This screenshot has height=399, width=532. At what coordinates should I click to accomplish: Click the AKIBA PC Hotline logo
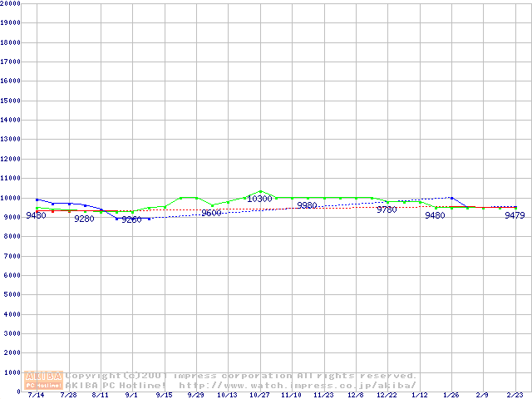pyautogui.click(x=44, y=381)
